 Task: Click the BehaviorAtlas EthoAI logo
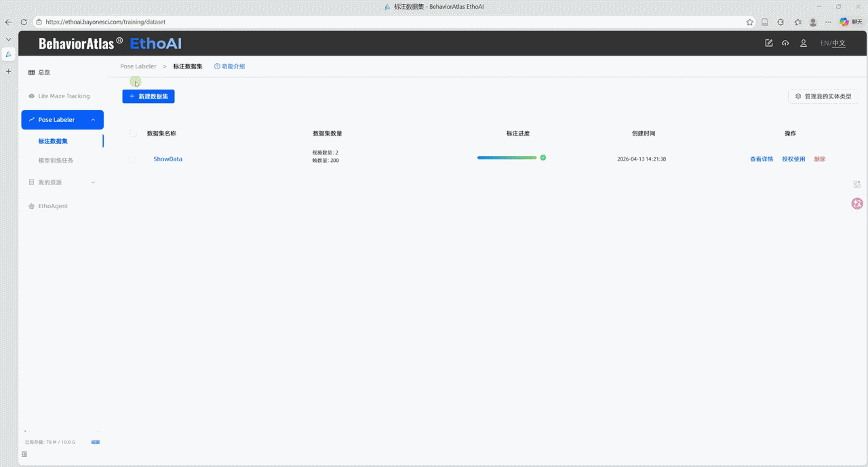click(110, 43)
